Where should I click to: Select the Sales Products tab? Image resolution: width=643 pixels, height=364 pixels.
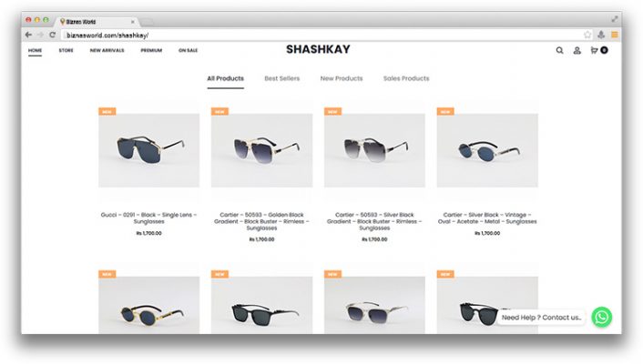[406, 78]
